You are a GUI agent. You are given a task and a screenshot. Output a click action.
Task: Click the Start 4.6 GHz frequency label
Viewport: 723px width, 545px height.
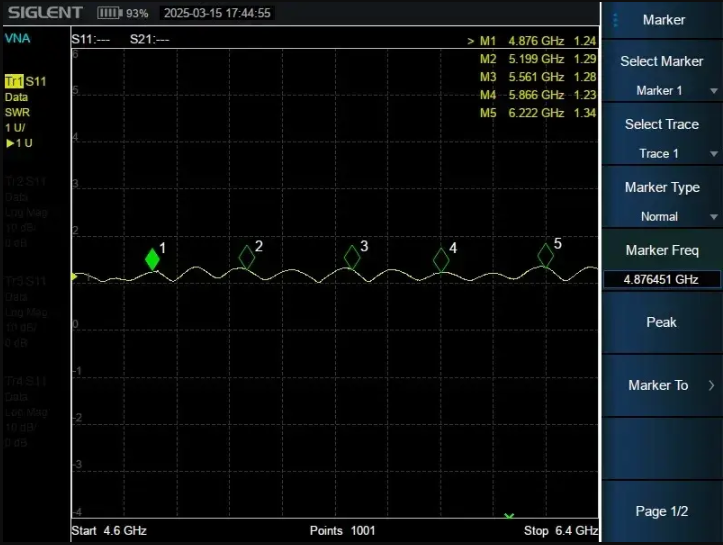click(109, 530)
